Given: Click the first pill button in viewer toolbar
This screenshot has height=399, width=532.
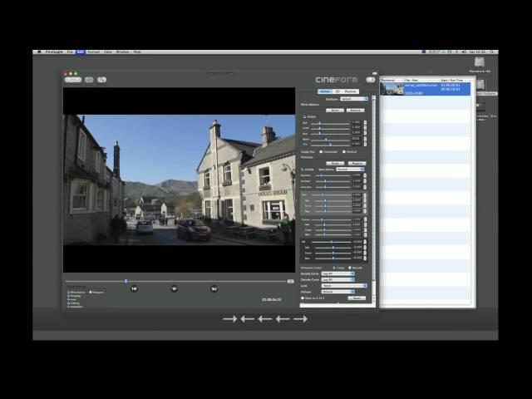Looking at the screenshot, I should pyautogui.click(x=73, y=80).
